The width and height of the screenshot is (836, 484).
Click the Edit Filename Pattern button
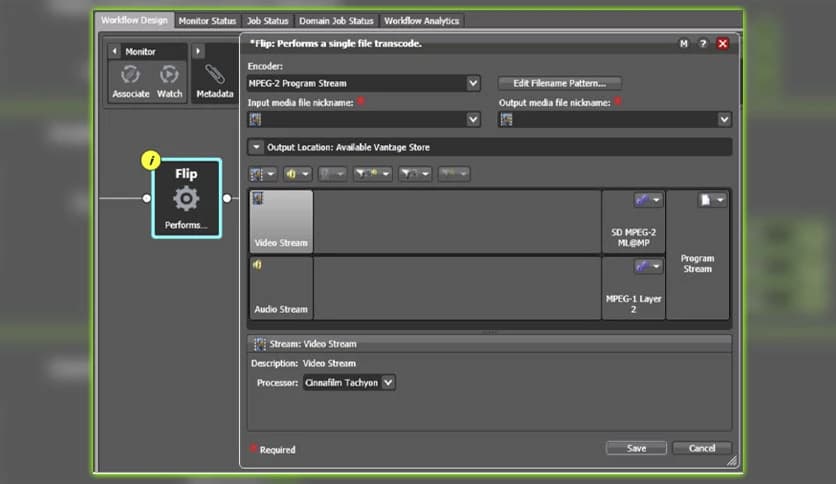pyautogui.click(x=559, y=83)
